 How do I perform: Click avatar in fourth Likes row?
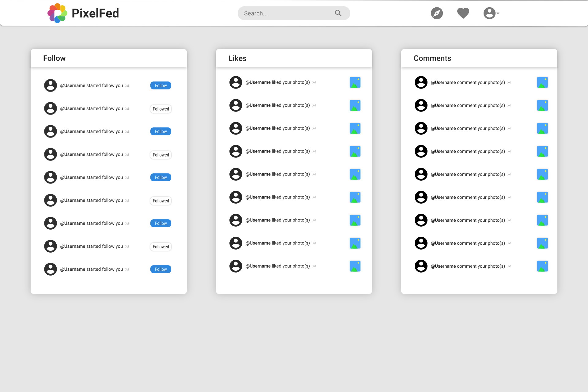(236, 151)
